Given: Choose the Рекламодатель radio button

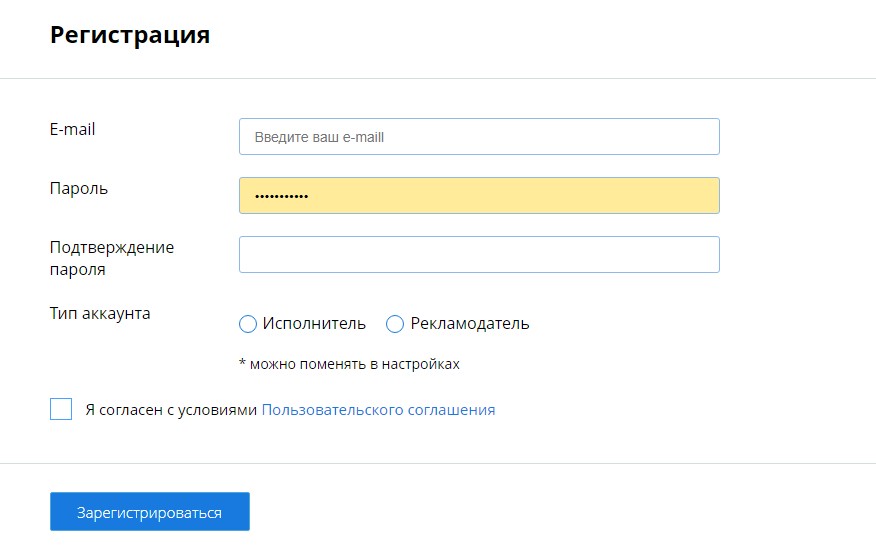Looking at the screenshot, I should [x=395, y=324].
